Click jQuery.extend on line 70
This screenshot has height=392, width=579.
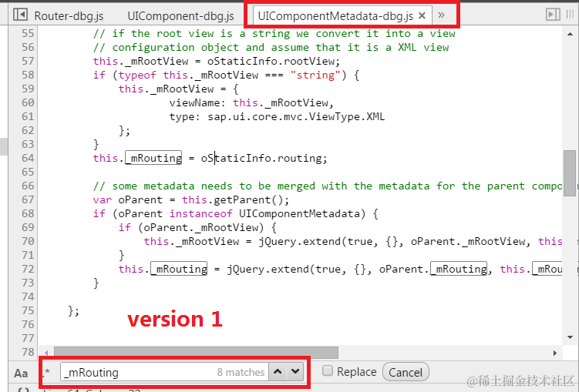click(299, 242)
